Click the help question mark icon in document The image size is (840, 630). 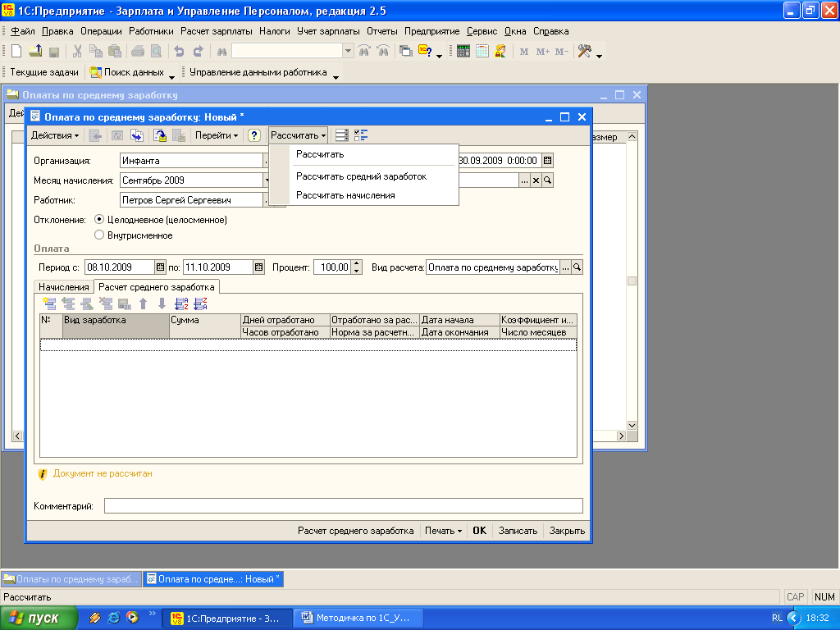pos(254,135)
